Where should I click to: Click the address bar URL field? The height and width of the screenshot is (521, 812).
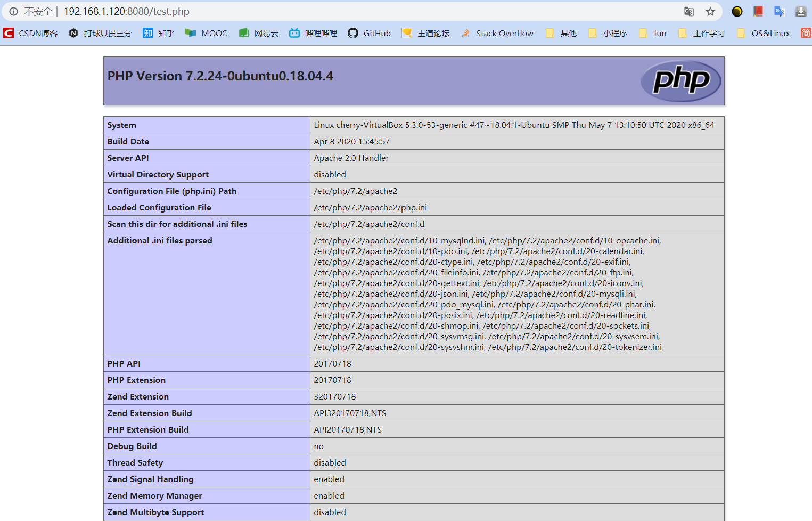click(x=319, y=11)
